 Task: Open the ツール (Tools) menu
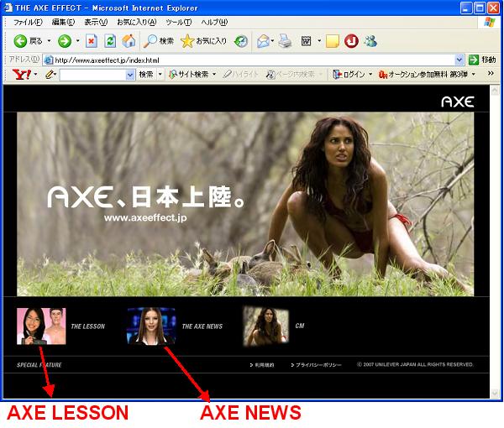click(178, 22)
